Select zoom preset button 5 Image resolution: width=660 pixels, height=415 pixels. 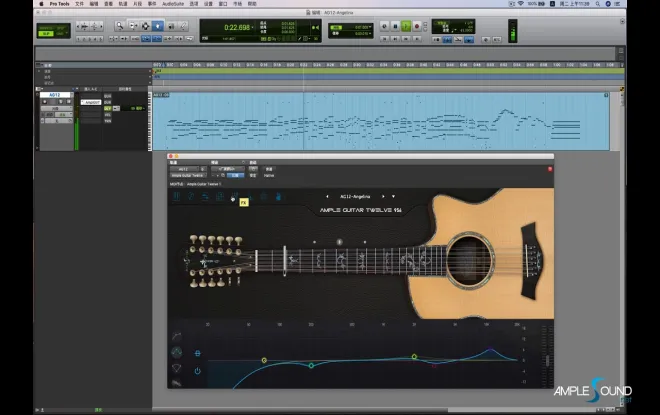[101, 39]
